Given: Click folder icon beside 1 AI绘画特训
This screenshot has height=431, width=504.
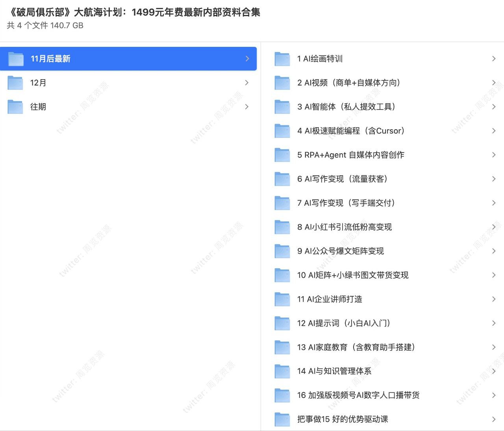Looking at the screenshot, I should click(x=282, y=59).
